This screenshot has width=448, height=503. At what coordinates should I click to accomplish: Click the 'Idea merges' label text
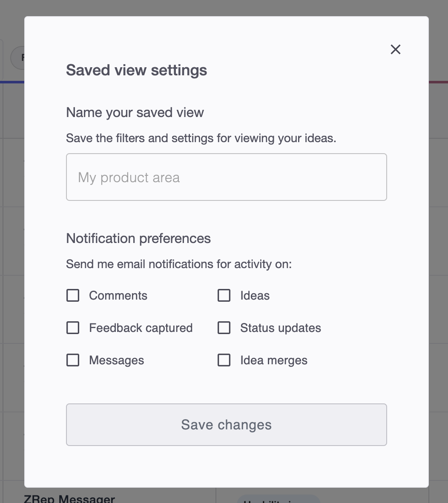coord(274,360)
